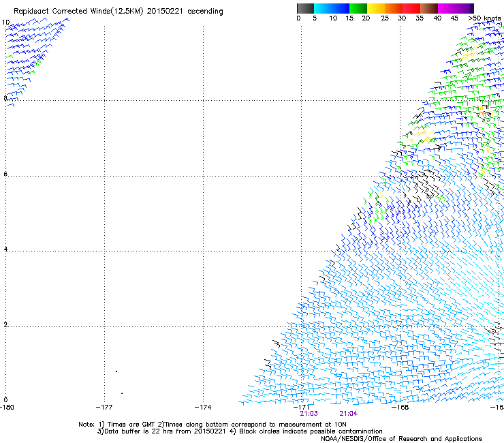
Task: Click the date '20150221' in the title
Action: point(165,11)
